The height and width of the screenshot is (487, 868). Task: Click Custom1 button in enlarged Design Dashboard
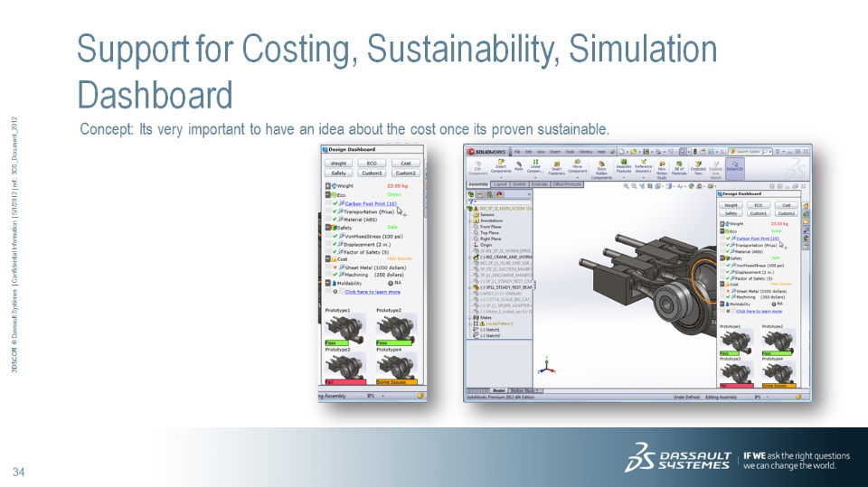(x=372, y=173)
